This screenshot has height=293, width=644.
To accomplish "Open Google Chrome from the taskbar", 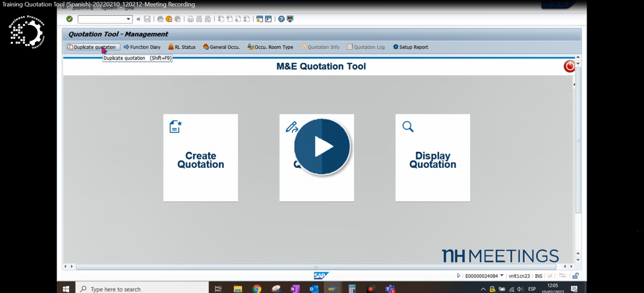I will [257, 289].
